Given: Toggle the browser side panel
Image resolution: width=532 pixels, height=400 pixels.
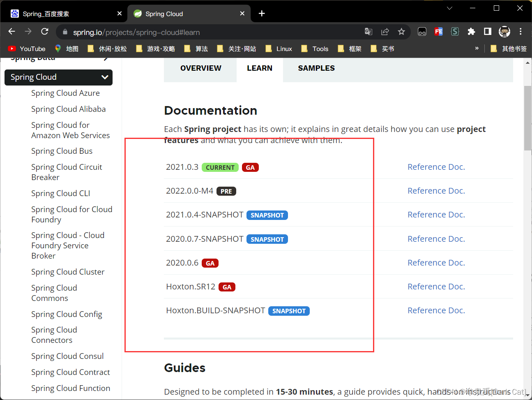Looking at the screenshot, I should (x=488, y=32).
